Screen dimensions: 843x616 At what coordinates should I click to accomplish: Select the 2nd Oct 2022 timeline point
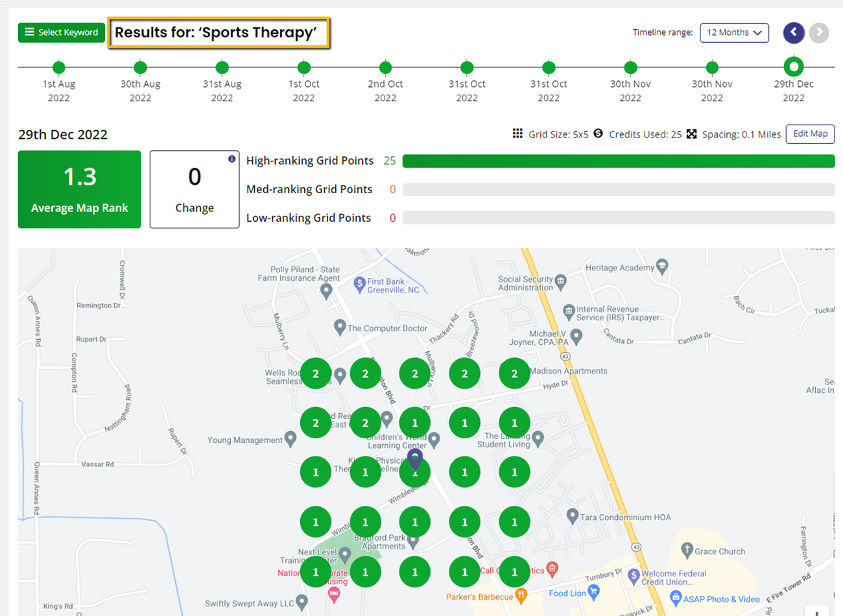(386, 67)
